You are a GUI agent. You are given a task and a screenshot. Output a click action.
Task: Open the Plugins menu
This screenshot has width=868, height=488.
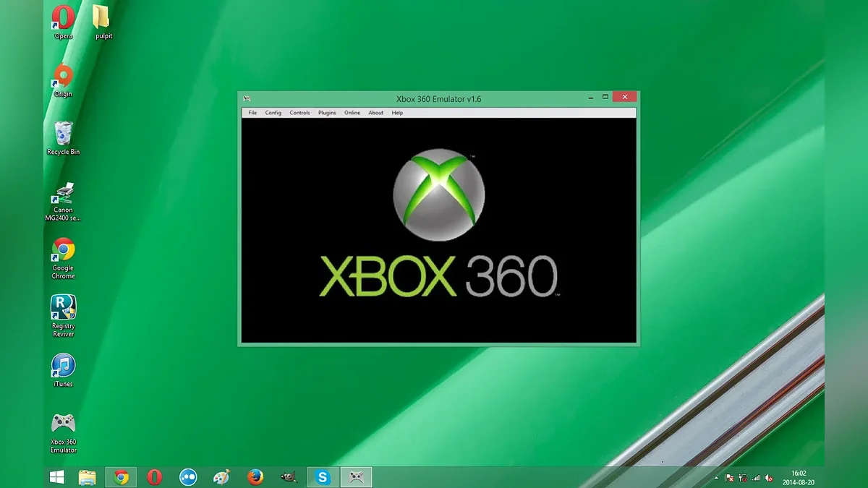[327, 113]
